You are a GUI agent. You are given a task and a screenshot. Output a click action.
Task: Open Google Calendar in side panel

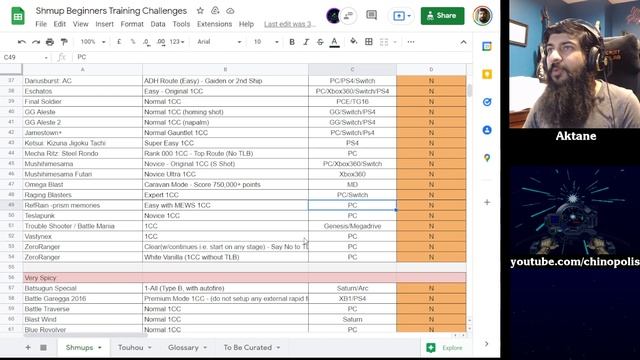(x=487, y=47)
